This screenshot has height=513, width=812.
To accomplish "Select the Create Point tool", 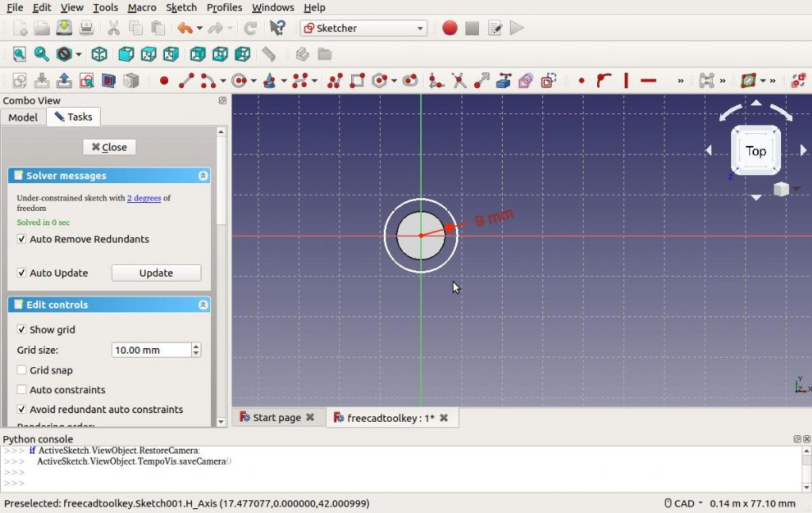I will [164, 81].
